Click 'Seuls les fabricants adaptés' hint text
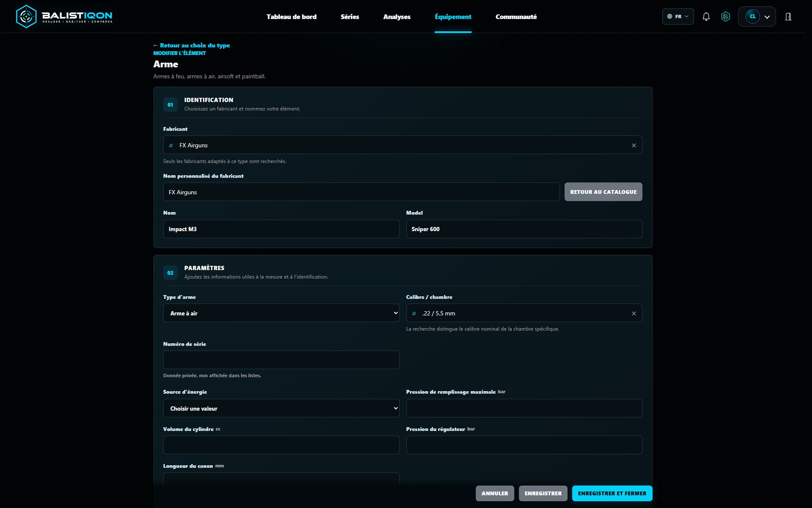 225,161
